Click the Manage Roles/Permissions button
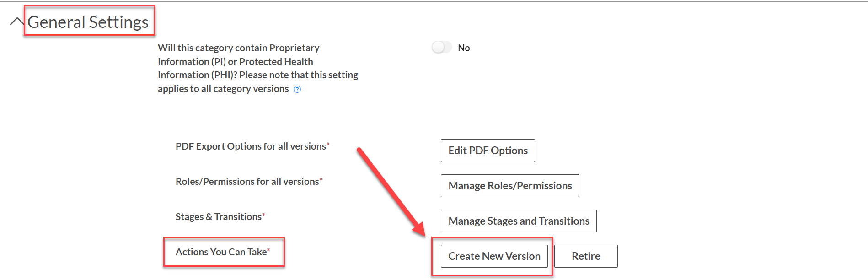This screenshot has height=280, width=868. [x=510, y=186]
